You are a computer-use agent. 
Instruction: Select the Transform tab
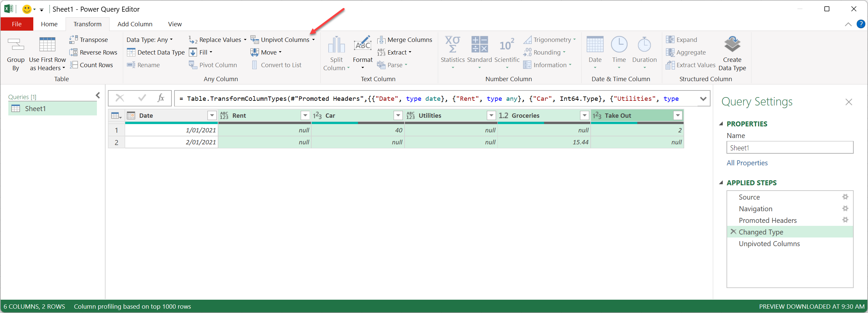click(87, 24)
